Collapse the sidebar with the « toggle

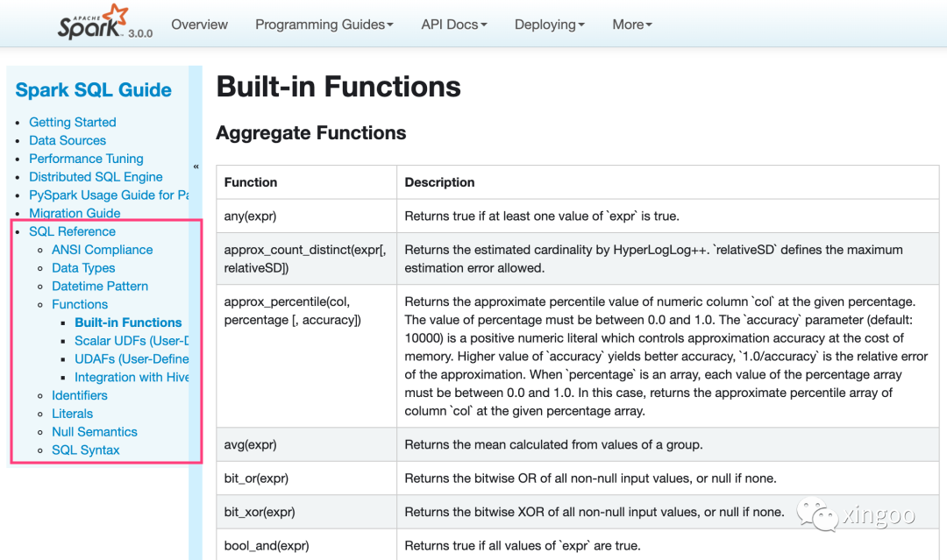click(x=196, y=167)
